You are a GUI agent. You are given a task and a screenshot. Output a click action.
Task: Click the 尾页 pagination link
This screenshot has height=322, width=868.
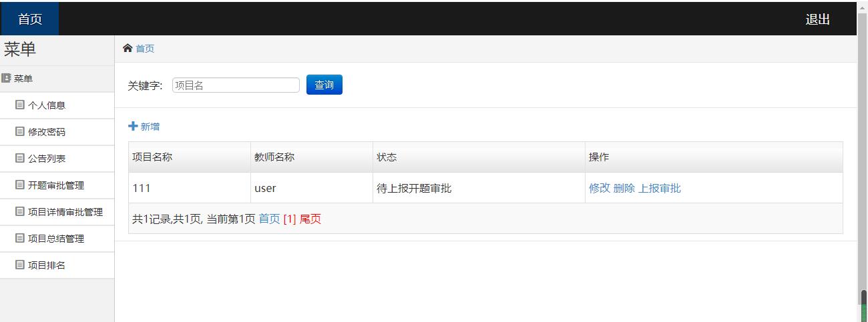pos(310,219)
